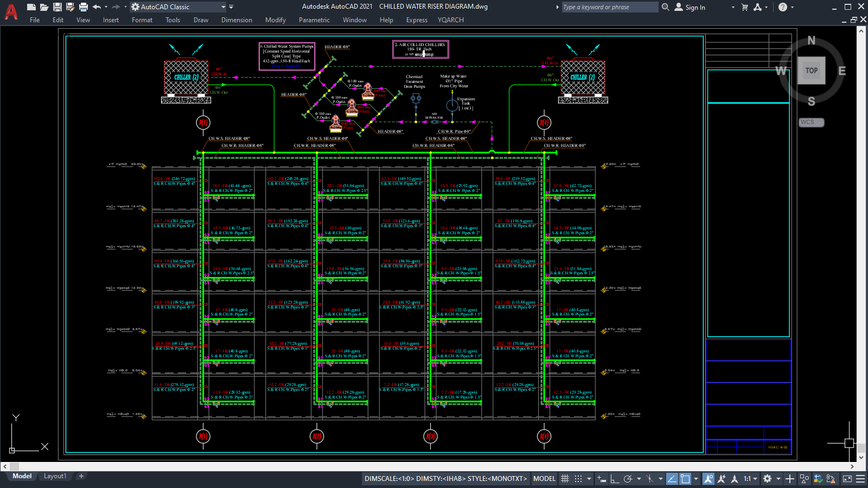Open the YQARCH menu

click(451, 20)
